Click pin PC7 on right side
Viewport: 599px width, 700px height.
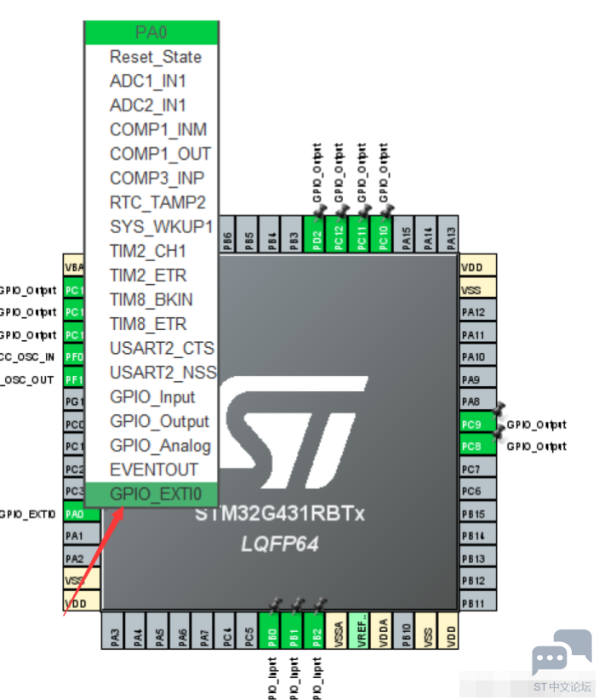[x=478, y=467]
